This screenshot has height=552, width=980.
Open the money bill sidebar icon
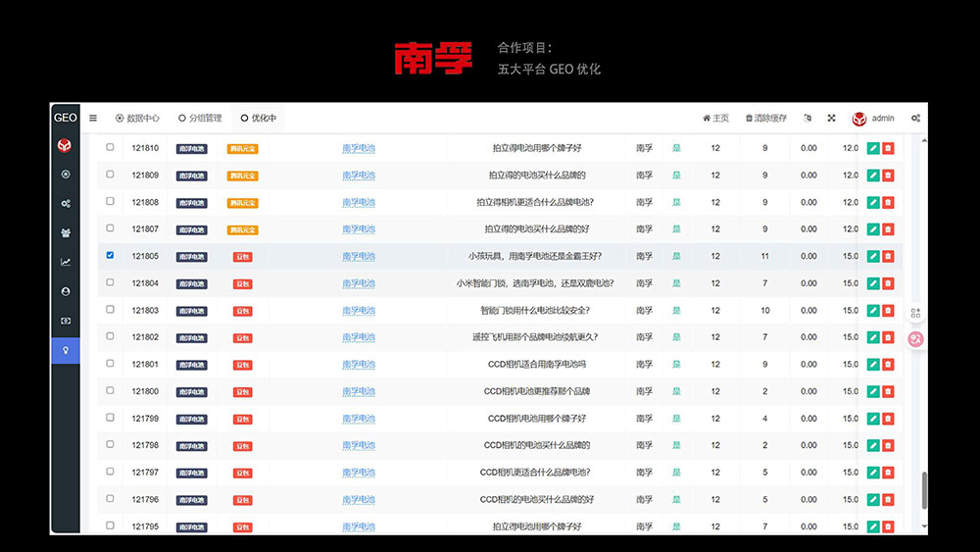(66, 321)
